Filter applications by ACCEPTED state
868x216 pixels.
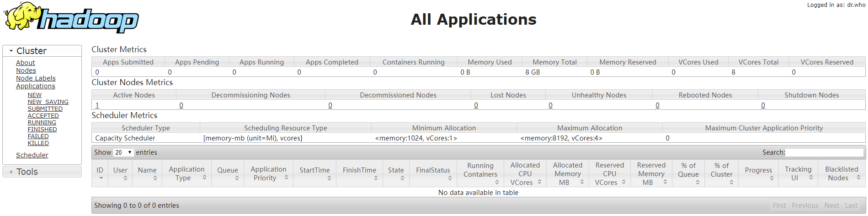(43, 116)
